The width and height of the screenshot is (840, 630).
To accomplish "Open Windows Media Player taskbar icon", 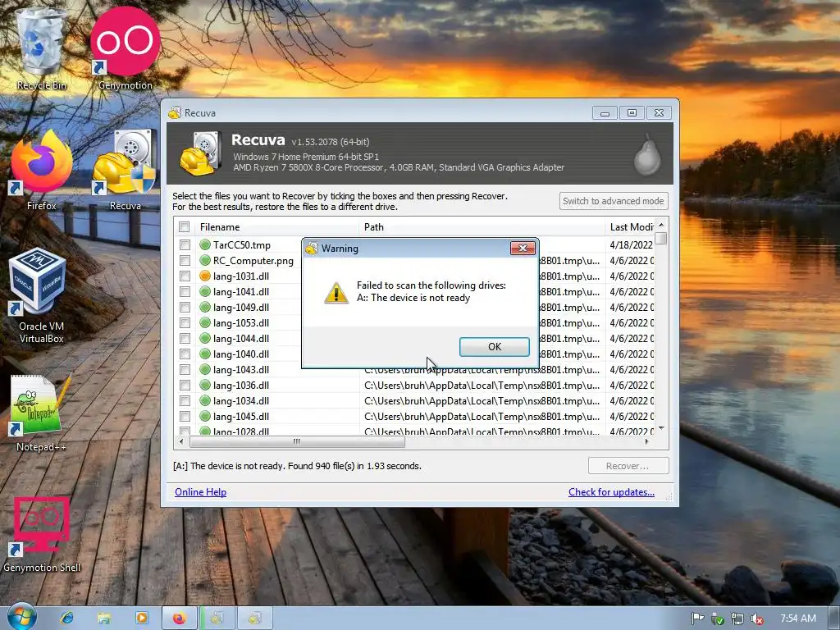I will (142, 619).
